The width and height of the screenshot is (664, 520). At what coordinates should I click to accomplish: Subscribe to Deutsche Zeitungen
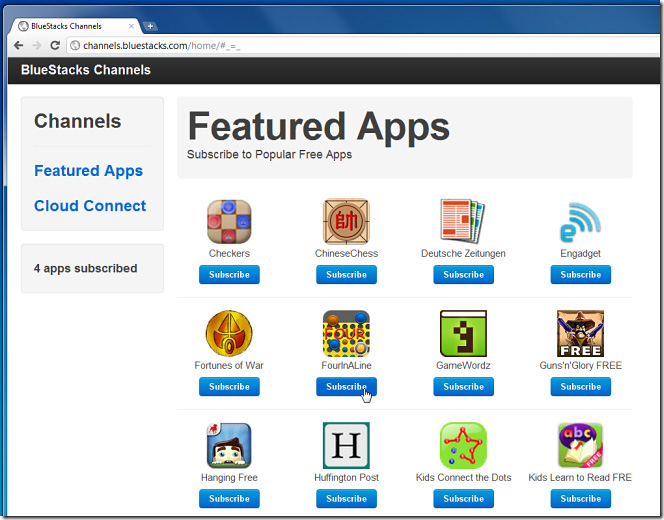coord(463,274)
